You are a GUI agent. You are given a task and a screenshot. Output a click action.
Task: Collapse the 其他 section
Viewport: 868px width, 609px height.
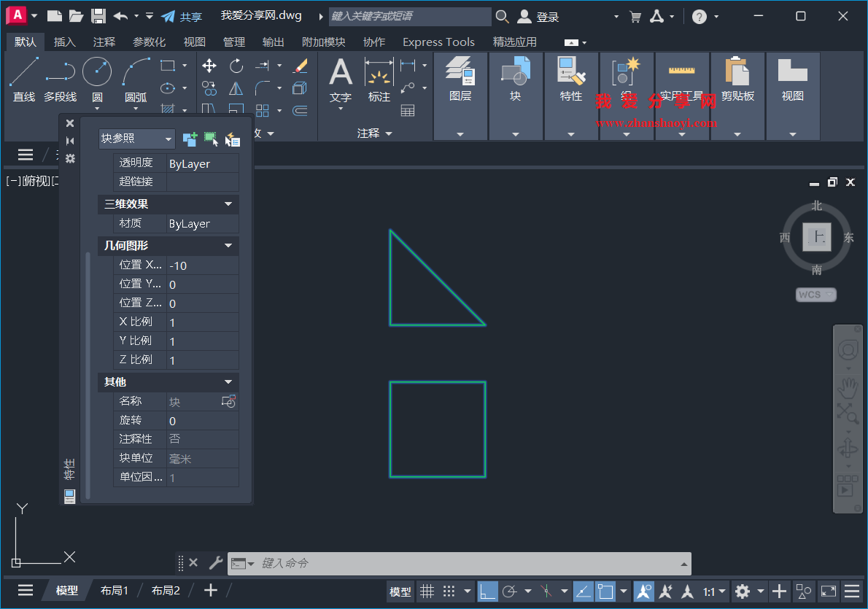point(228,382)
